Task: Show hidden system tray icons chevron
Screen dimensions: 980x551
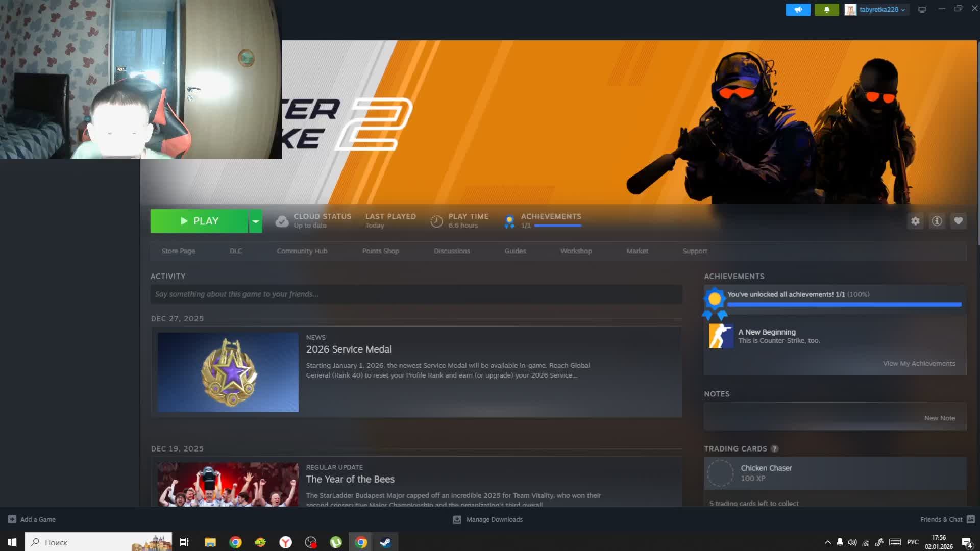Action: tap(827, 542)
